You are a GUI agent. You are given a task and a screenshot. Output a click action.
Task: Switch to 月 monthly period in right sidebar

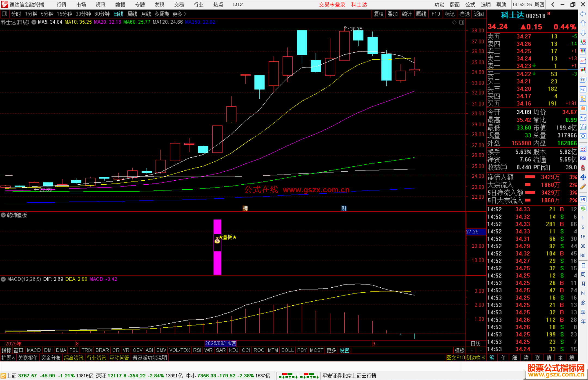(x=583, y=284)
